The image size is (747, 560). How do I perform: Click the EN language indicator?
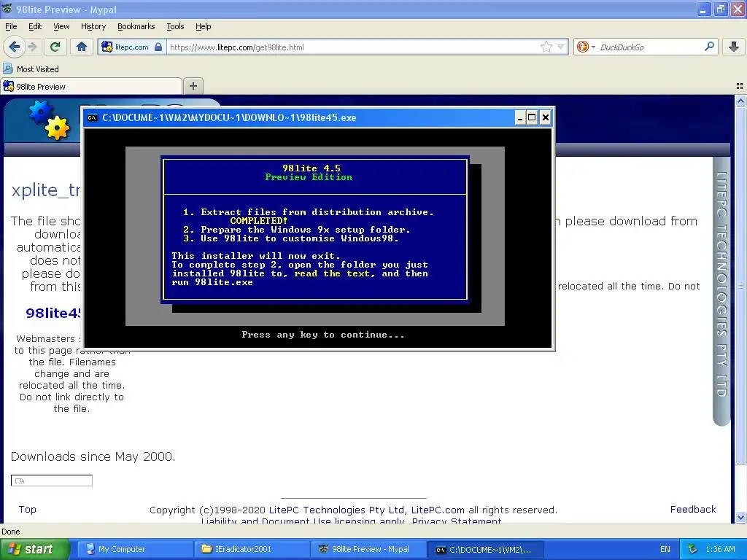coord(665,549)
